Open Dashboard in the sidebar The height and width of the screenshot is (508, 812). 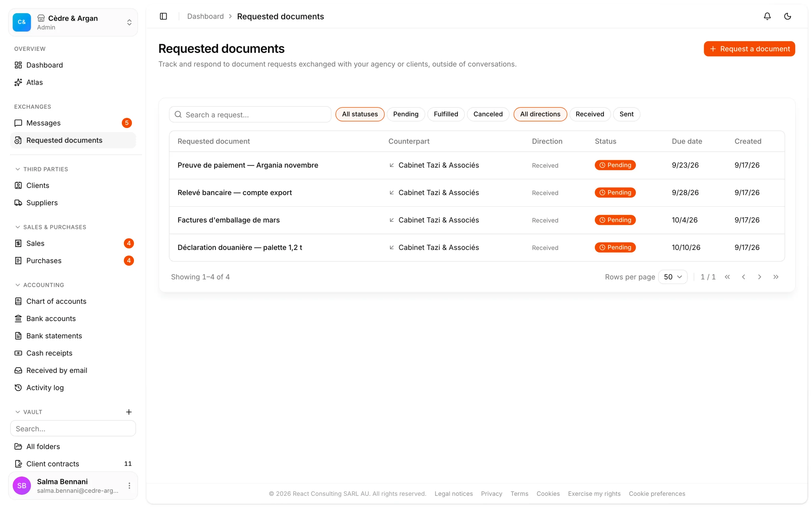tap(73, 65)
